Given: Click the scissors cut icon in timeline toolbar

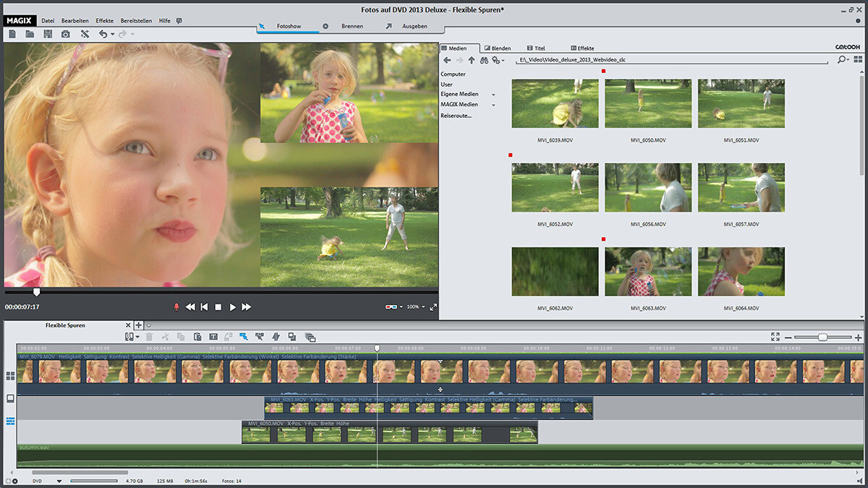Looking at the screenshot, I should pos(165,337).
